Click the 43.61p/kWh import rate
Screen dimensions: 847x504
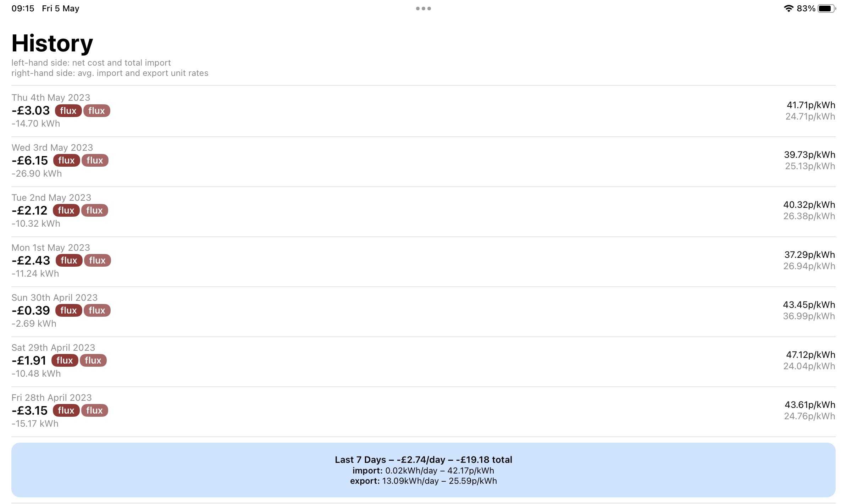point(810,405)
